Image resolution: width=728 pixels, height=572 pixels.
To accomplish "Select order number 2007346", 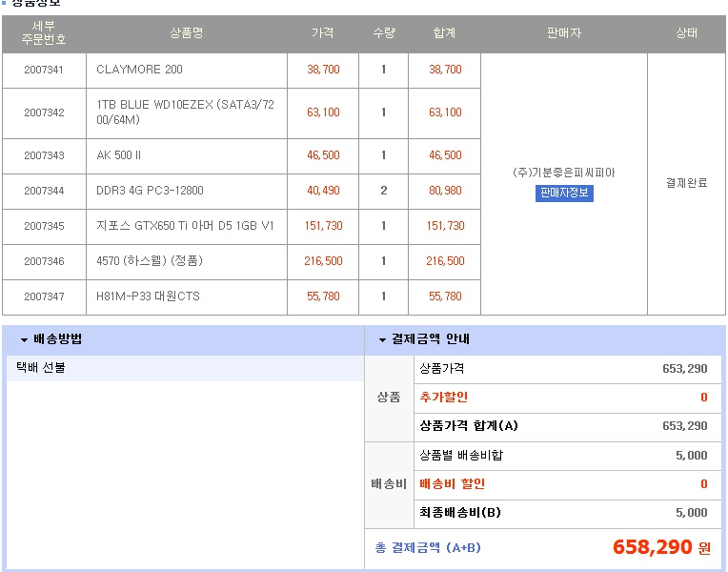I will 44,261.
